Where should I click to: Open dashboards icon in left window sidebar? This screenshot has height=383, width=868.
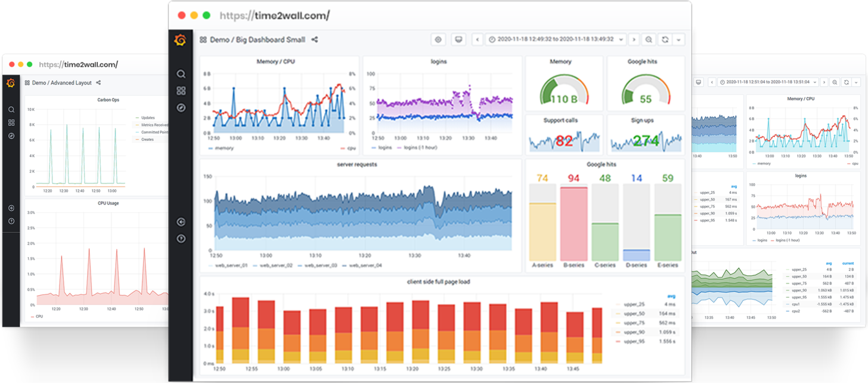point(11,123)
